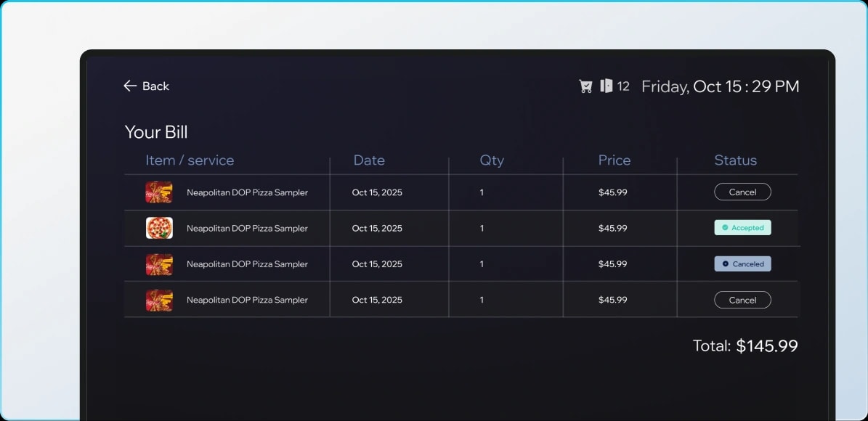
Task: Click the pizza thumbnail in the first row
Action: coord(159,192)
